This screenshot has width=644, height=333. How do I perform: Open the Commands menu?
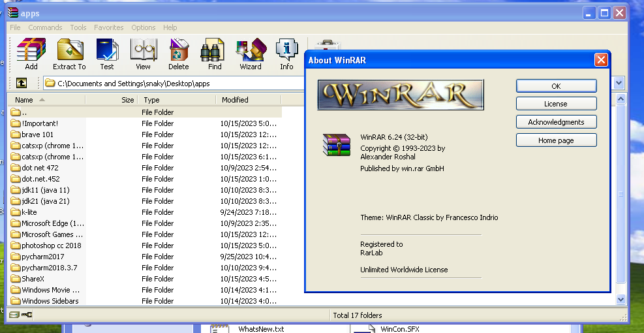point(45,27)
